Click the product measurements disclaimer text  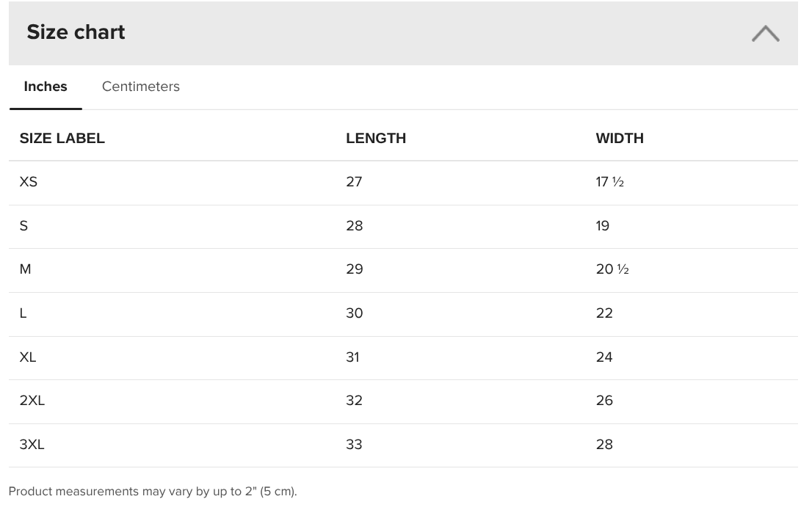point(153,492)
